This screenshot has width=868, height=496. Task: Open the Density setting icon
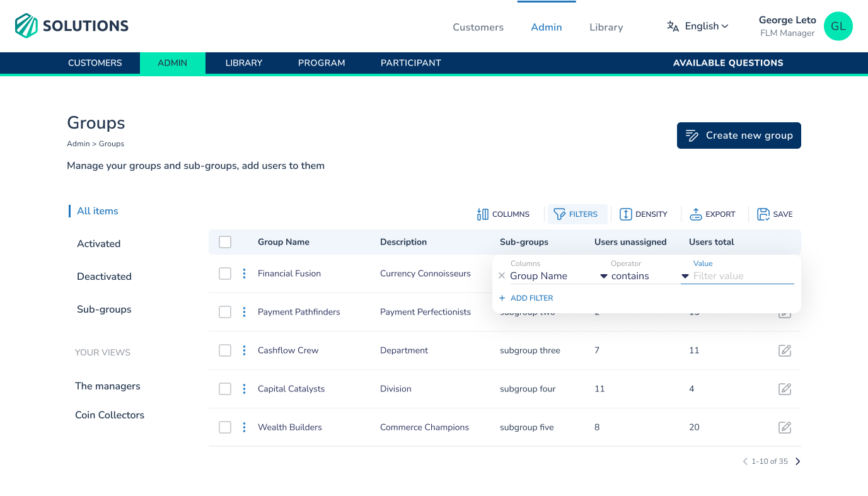tap(626, 214)
